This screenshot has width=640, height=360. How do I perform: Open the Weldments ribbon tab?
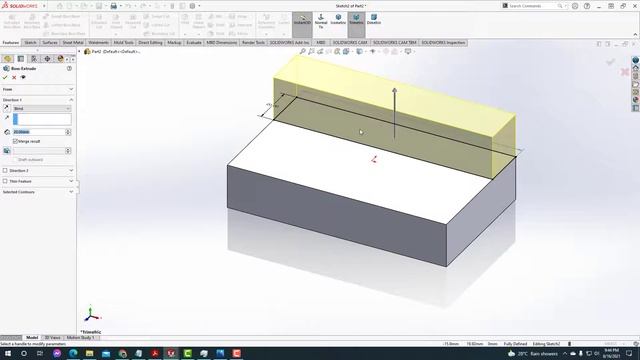click(x=98, y=42)
